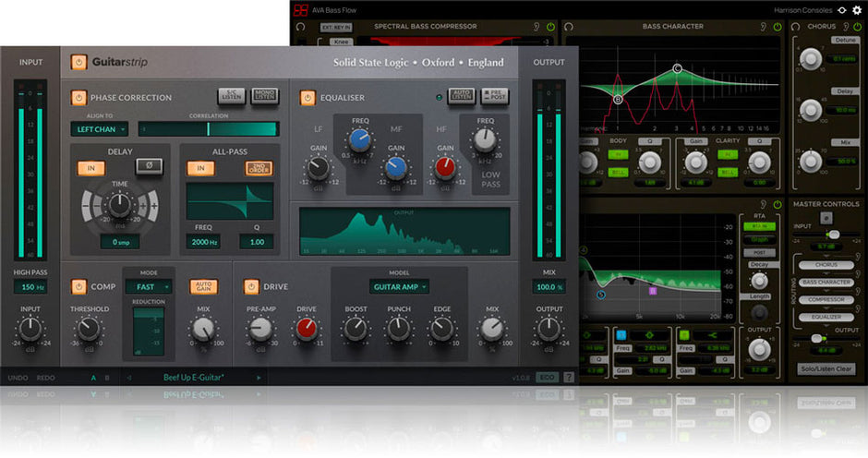The width and height of the screenshot is (868, 458).
Task: Click the All-Pass Q 1.00 field
Action: 257,242
